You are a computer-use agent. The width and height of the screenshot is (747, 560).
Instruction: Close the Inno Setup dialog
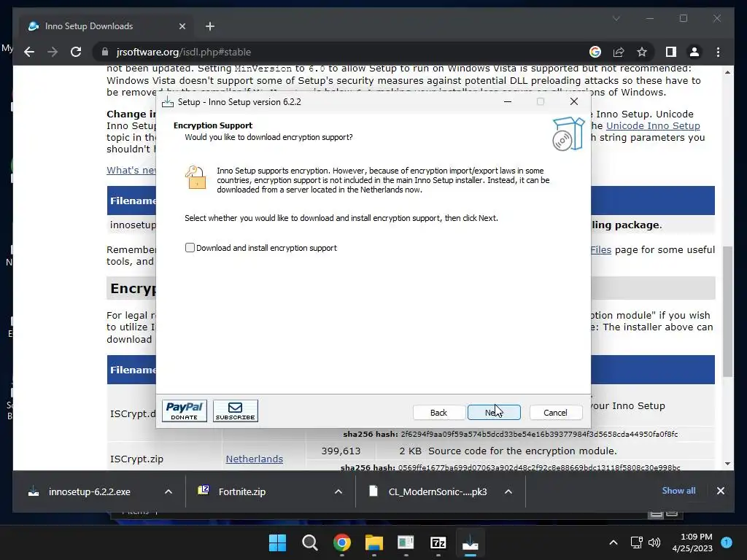pyautogui.click(x=574, y=101)
